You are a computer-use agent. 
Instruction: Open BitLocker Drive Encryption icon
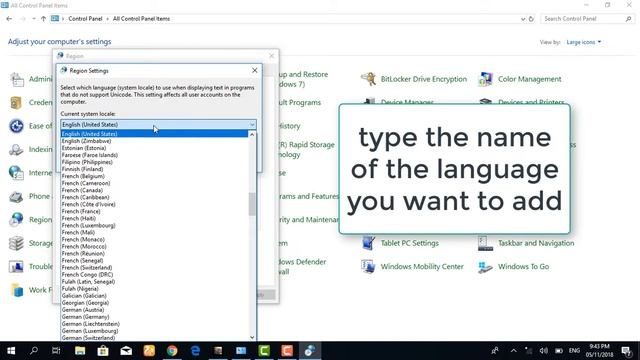[368, 79]
